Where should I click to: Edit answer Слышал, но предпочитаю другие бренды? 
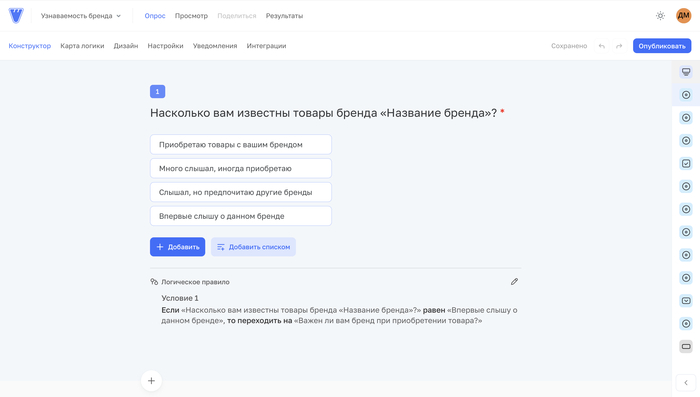point(241,192)
